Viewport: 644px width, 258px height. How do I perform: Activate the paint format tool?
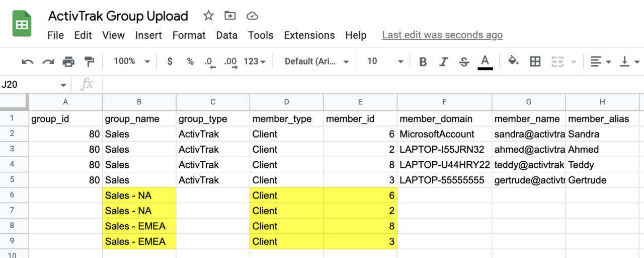click(89, 61)
